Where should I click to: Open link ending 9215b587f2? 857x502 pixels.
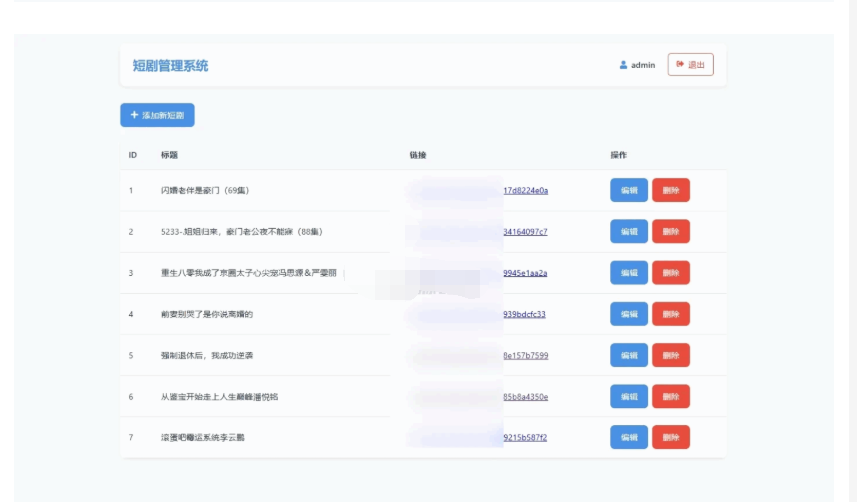525,437
